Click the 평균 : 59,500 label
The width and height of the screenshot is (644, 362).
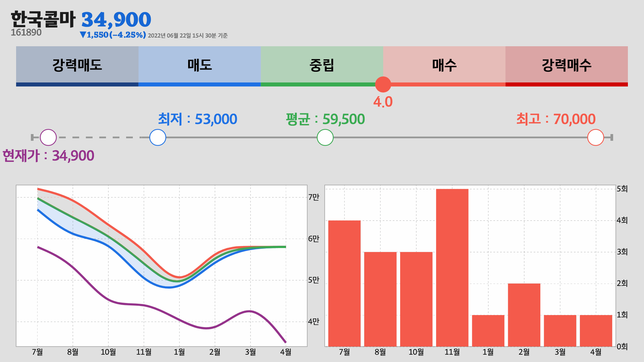[325, 119]
